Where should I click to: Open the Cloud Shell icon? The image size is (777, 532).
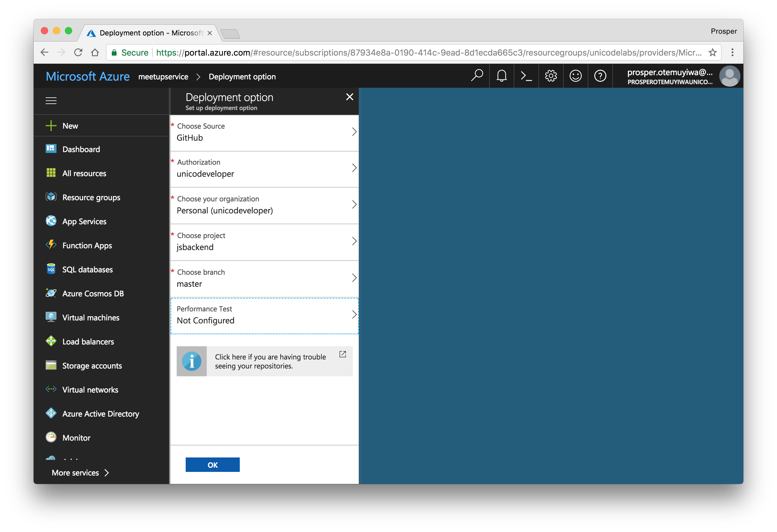526,76
